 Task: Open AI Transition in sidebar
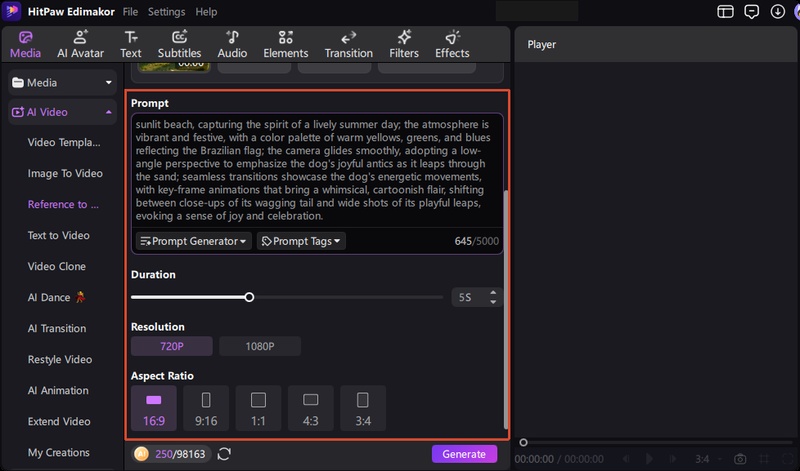pos(57,329)
